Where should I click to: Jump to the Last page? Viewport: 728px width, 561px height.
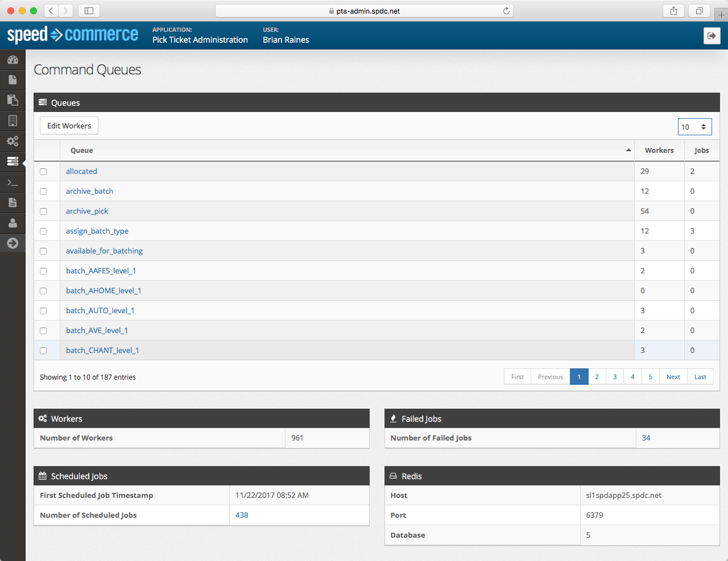[700, 377]
